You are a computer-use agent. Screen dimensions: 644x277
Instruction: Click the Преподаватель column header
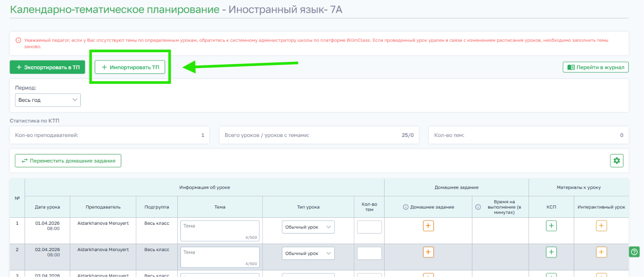[104, 207]
